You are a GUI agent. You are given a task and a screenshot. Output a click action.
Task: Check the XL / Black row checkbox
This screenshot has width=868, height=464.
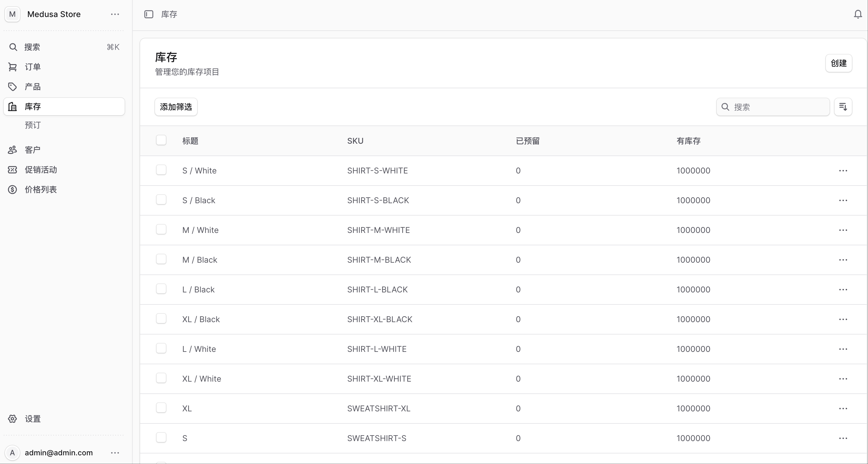click(161, 318)
